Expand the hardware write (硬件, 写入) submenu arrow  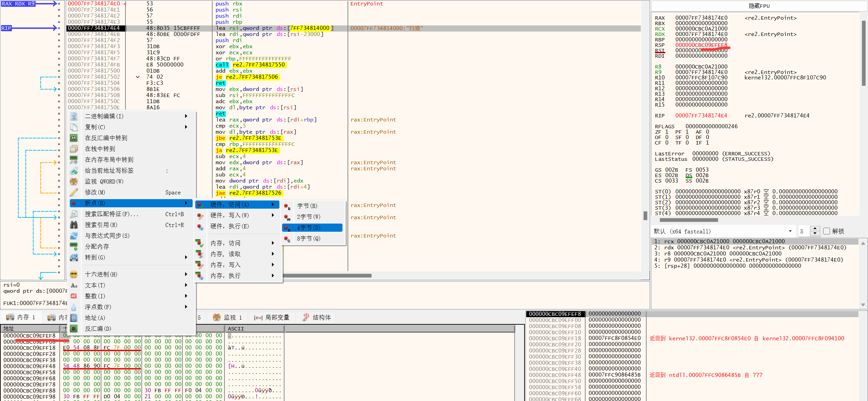pyautogui.click(x=273, y=215)
